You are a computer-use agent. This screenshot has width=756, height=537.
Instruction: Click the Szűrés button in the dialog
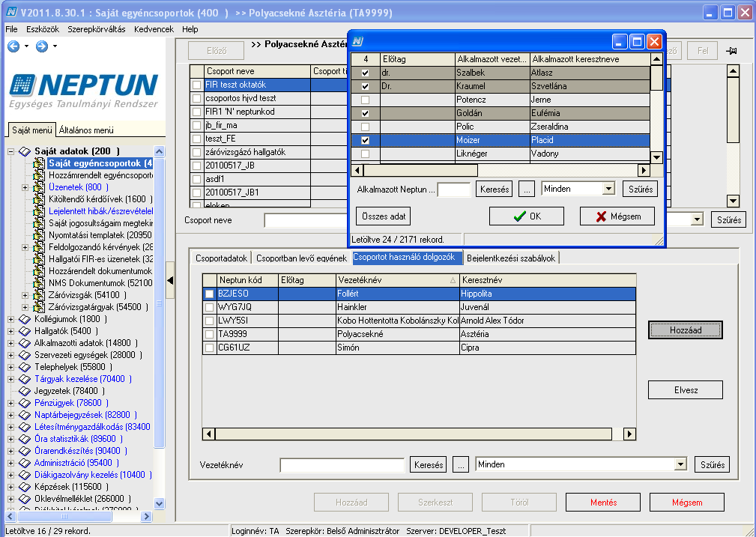pos(641,189)
